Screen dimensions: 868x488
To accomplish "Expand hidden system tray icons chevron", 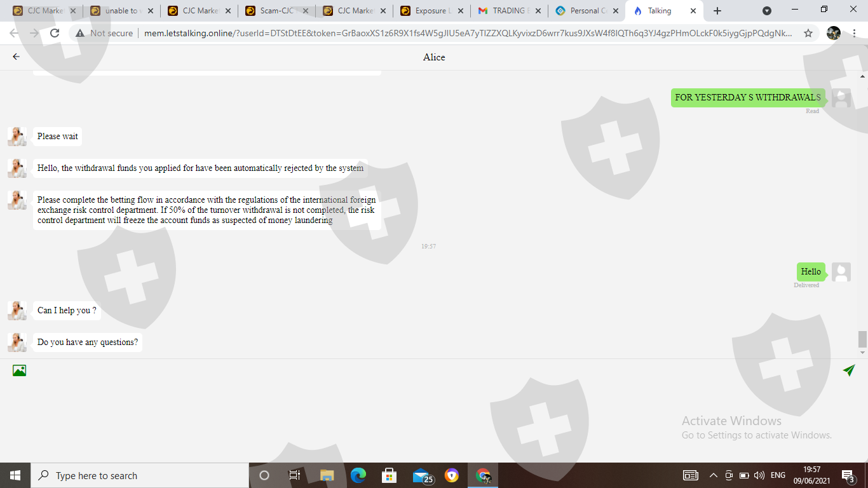I will [x=713, y=475].
